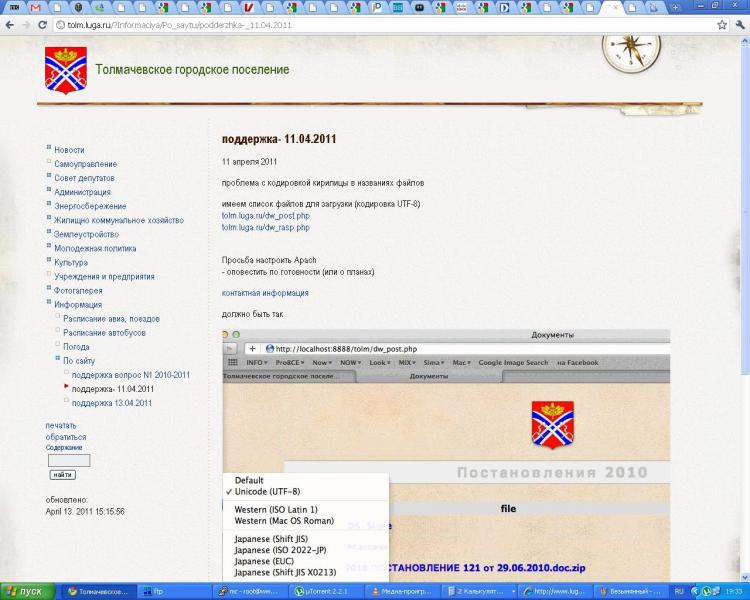Reload the page with the refresh icon
The width and height of the screenshot is (750, 600).
click(40, 24)
